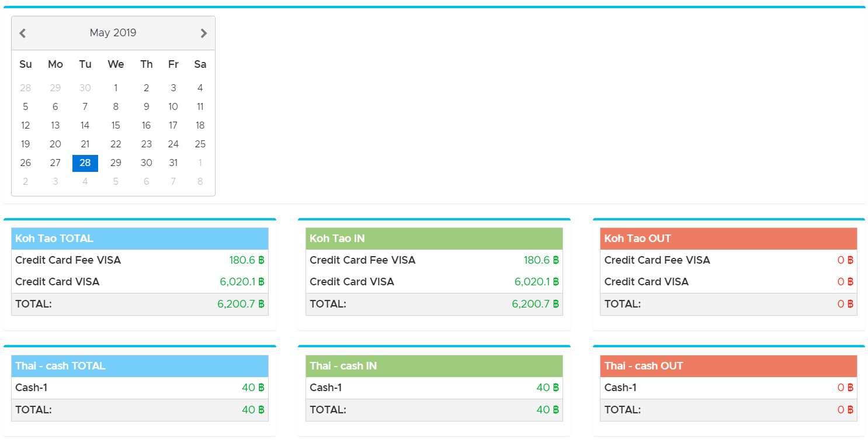Pick June 8 at calendar's end
The width and height of the screenshot is (868, 442).
[200, 182]
